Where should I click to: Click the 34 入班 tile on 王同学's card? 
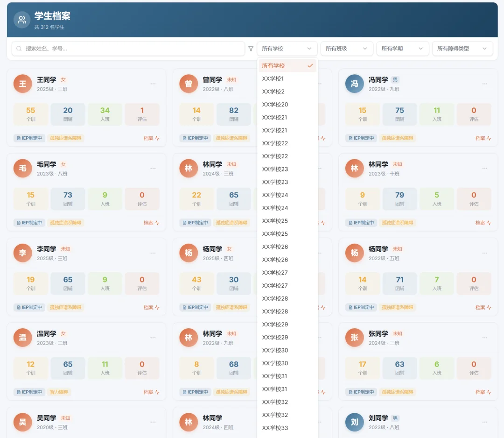click(105, 114)
